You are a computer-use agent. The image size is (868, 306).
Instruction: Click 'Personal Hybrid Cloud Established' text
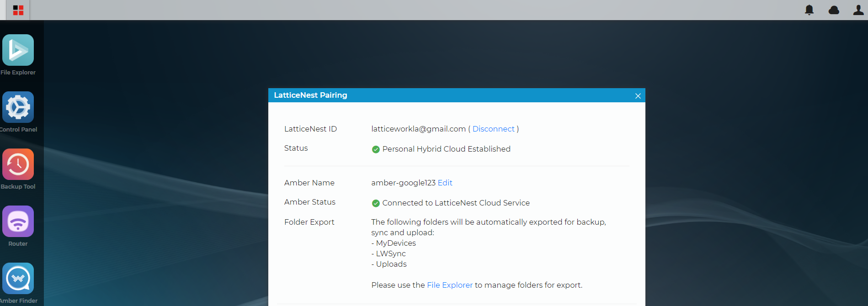point(446,149)
